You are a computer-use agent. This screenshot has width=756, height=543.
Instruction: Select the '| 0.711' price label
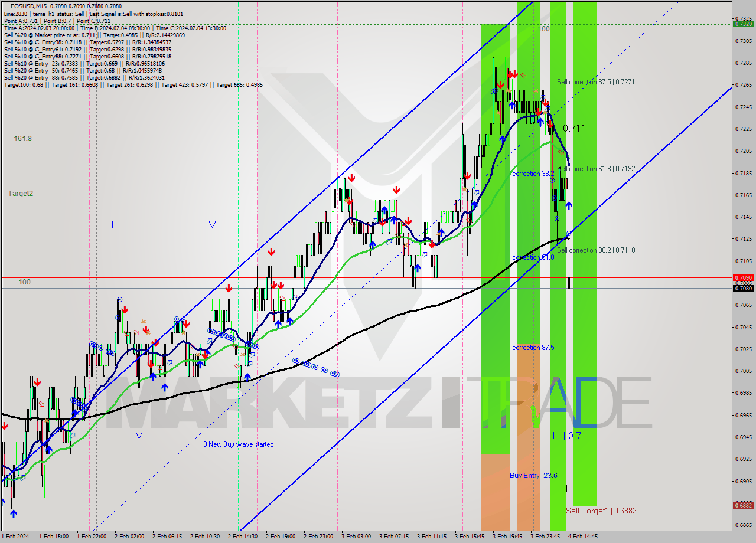572,128
